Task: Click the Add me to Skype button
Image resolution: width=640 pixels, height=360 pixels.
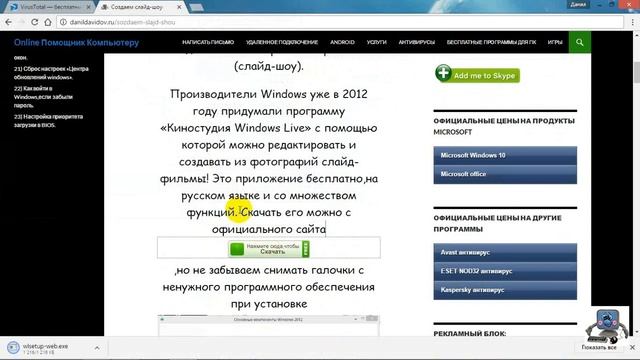Action: point(478,74)
